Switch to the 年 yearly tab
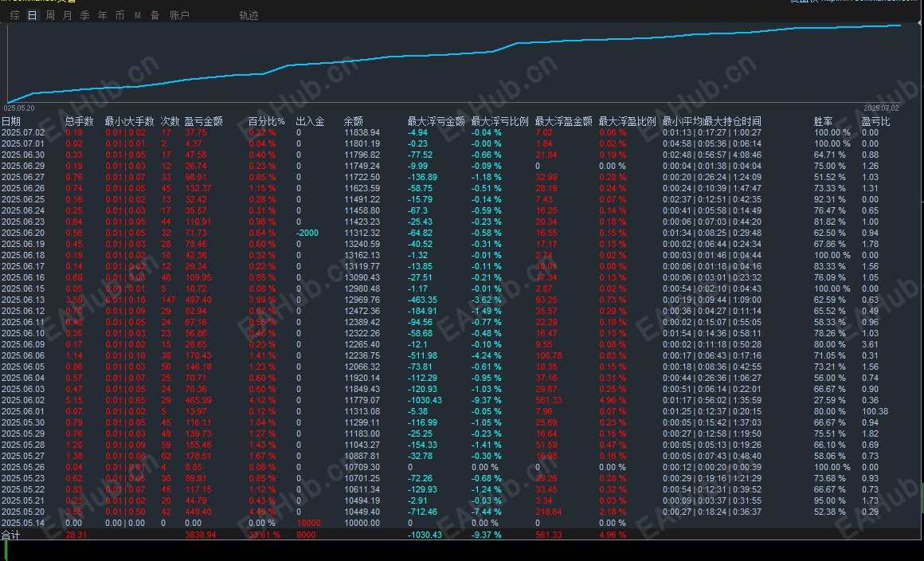Screen dimensions: 924x561 pos(103,15)
